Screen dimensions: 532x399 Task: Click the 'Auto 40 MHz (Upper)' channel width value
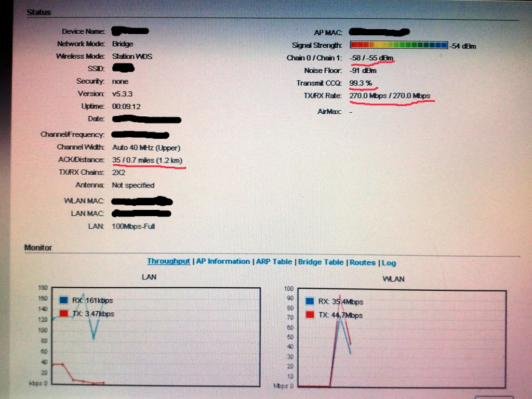146,148
